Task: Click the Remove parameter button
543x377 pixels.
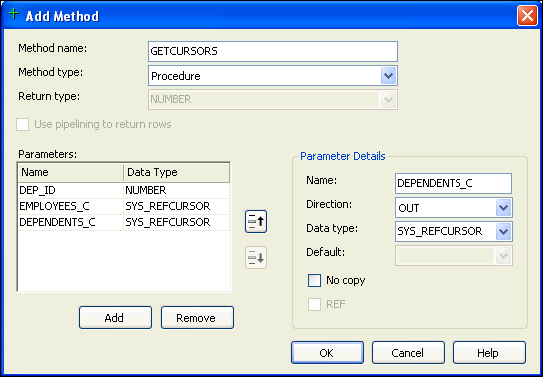Action: tap(197, 317)
